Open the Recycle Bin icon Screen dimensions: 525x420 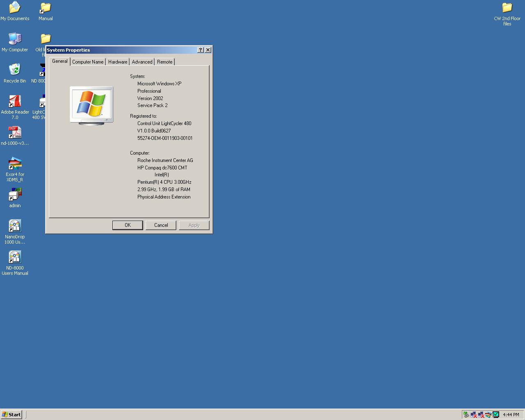pyautogui.click(x=15, y=71)
